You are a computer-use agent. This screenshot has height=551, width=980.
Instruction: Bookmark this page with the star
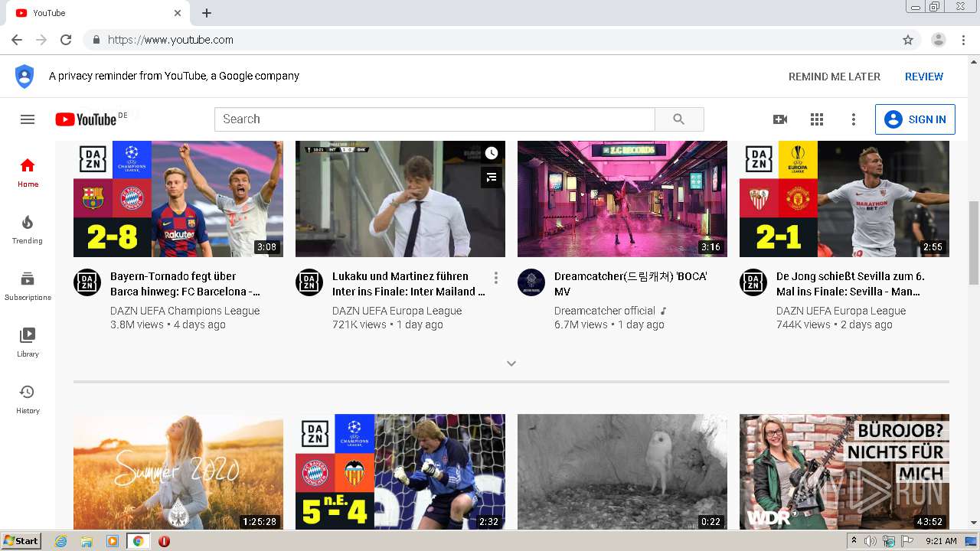click(908, 40)
